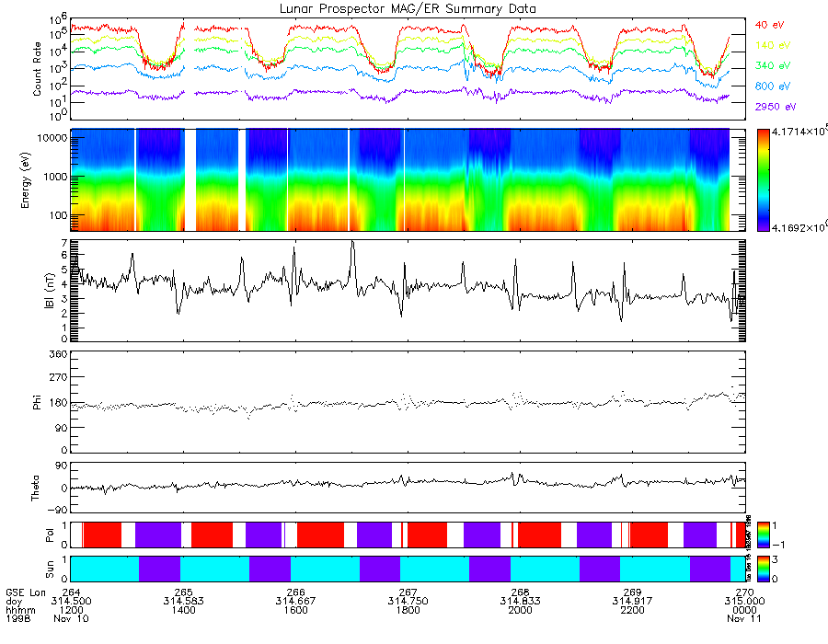
Task: Click the '4.1692×10' color bar minimum value
Action: tap(799, 228)
